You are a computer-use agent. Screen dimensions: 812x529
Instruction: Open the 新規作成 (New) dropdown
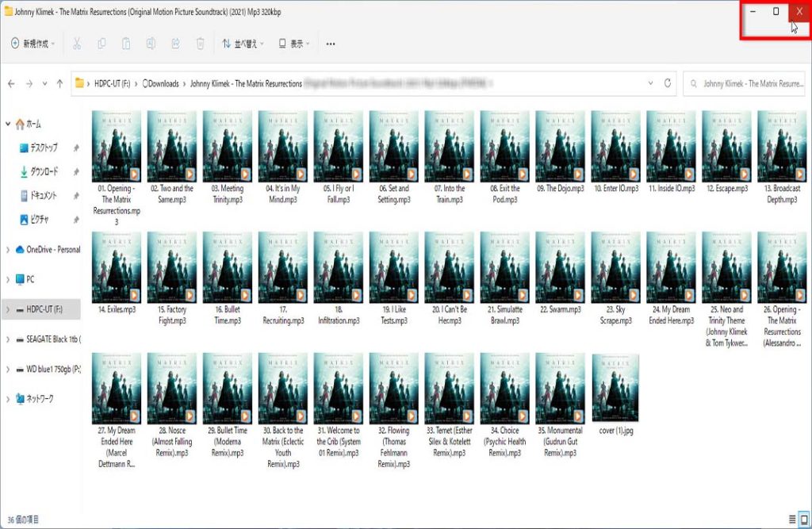33,44
